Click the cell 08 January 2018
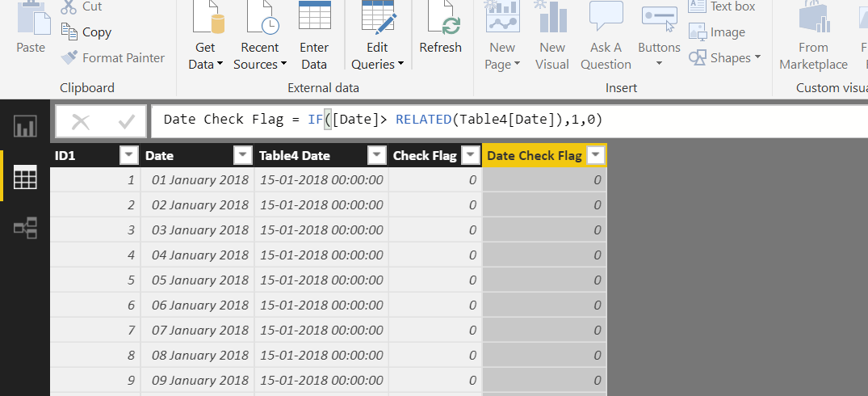This screenshot has height=396, width=868. coord(198,355)
